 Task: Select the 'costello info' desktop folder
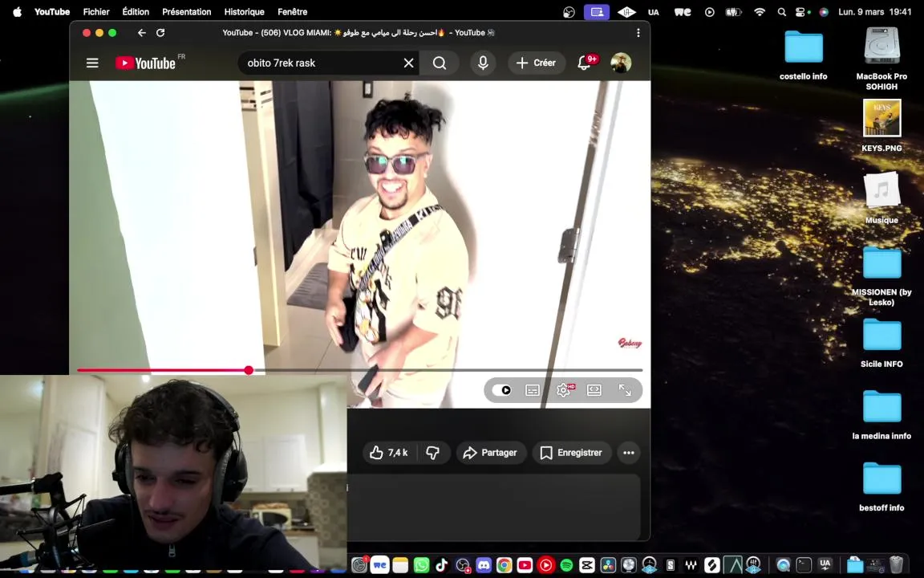(x=803, y=55)
